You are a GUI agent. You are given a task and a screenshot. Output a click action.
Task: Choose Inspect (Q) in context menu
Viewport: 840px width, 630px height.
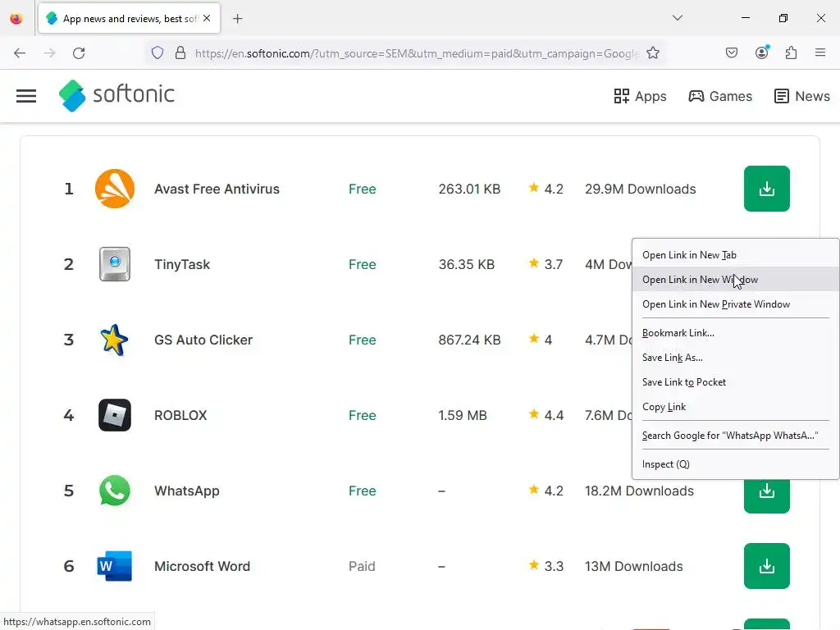pos(736,464)
